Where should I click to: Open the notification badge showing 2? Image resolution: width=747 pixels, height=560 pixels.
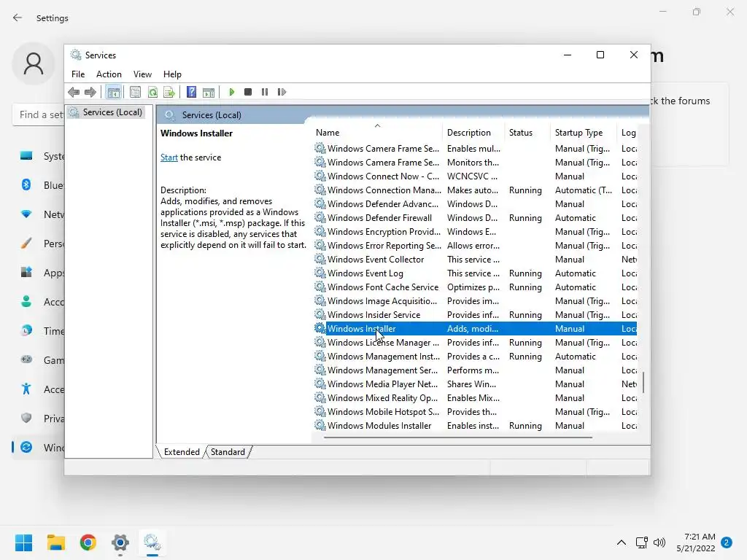[727, 542]
